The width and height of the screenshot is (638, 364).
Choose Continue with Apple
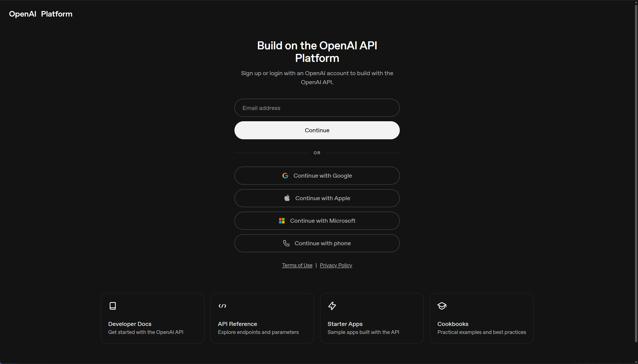[x=317, y=198]
